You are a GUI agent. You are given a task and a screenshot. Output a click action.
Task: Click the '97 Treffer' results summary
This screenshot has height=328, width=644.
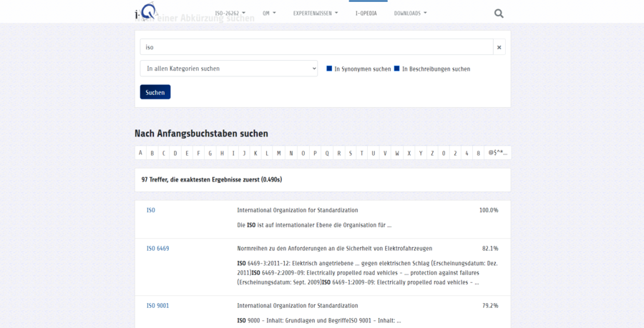click(x=212, y=179)
